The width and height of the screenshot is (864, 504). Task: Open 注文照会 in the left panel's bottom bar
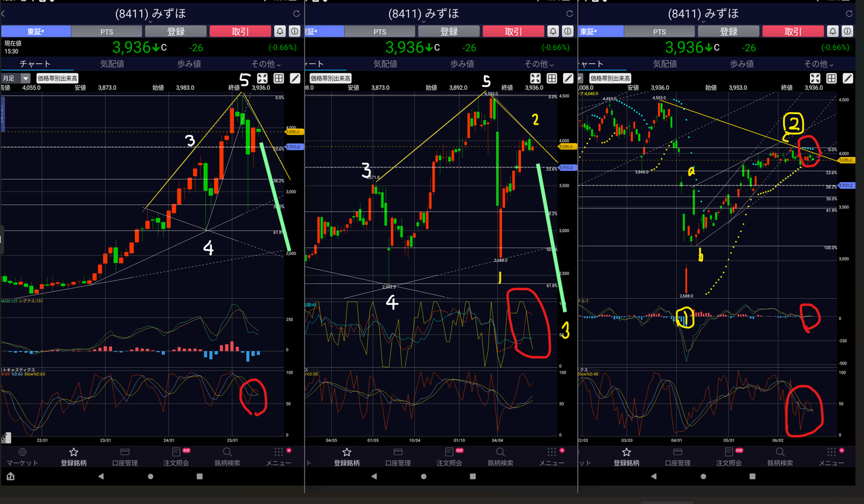(x=176, y=457)
